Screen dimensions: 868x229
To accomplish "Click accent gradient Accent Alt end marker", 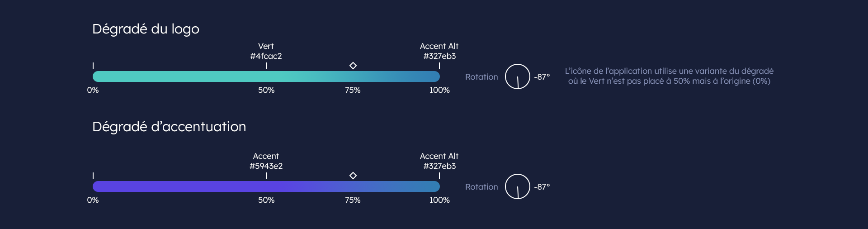I will [x=439, y=176].
